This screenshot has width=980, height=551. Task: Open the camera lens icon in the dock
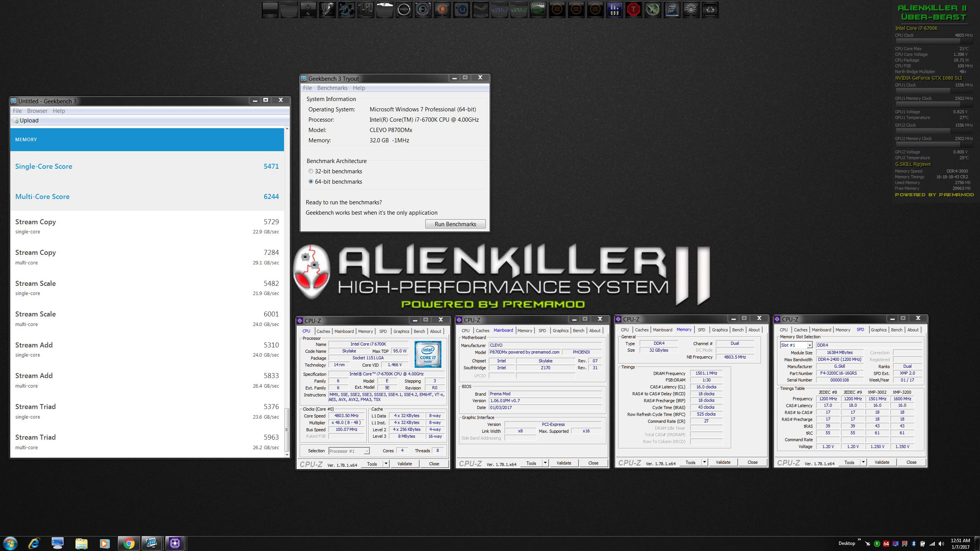[x=423, y=10]
